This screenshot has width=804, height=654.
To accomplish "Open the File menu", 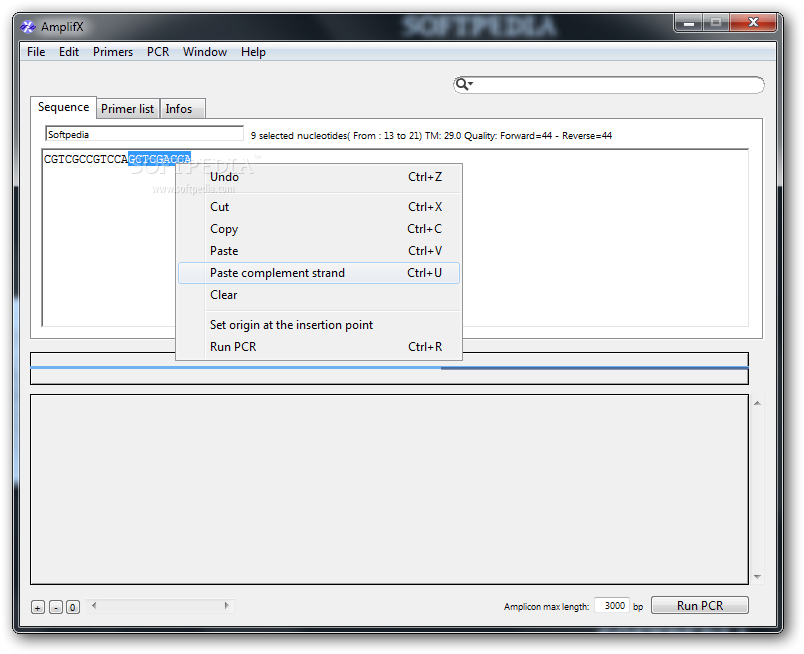I will (36, 52).
